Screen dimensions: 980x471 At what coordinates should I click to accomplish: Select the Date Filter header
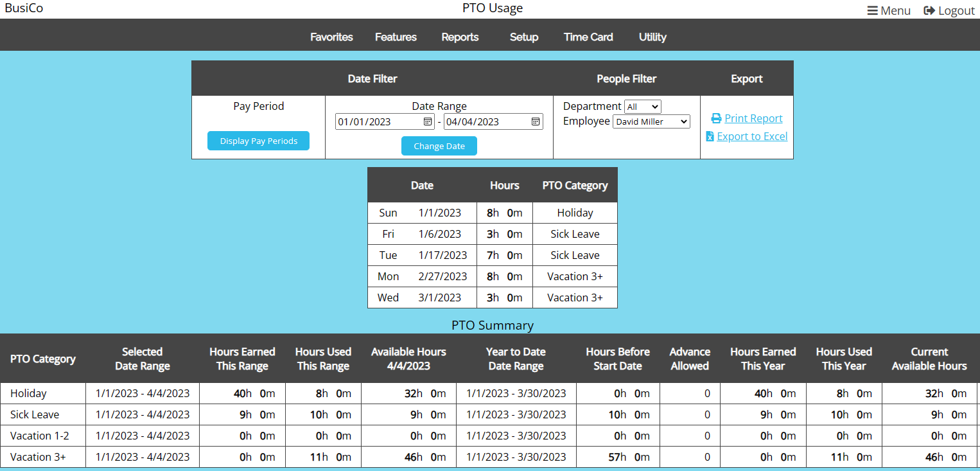click(x=372, y=79)
